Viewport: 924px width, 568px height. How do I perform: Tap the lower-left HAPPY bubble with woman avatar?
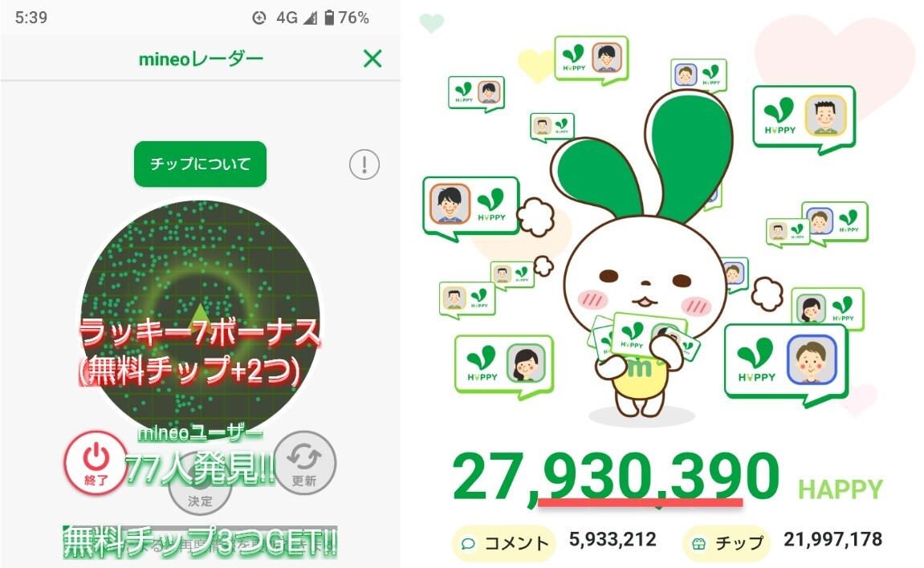[x=504, y=366]
